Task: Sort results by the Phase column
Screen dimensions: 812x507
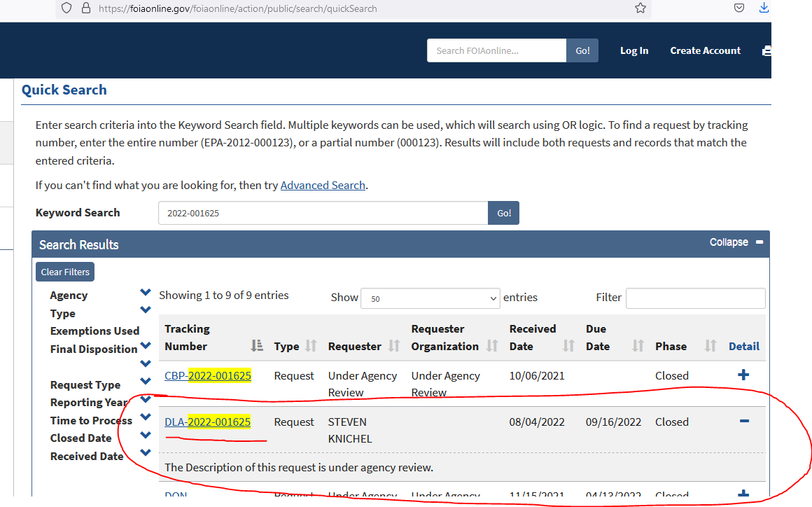Action: click(x=710, y=346)
